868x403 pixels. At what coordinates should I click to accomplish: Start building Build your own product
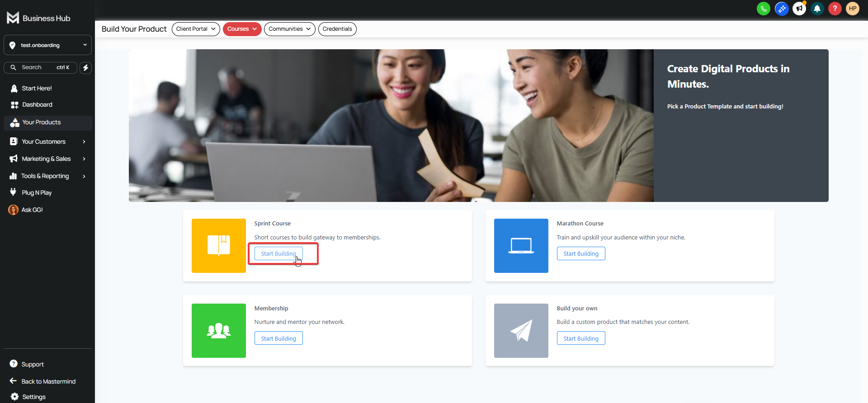tap(581, 338)
